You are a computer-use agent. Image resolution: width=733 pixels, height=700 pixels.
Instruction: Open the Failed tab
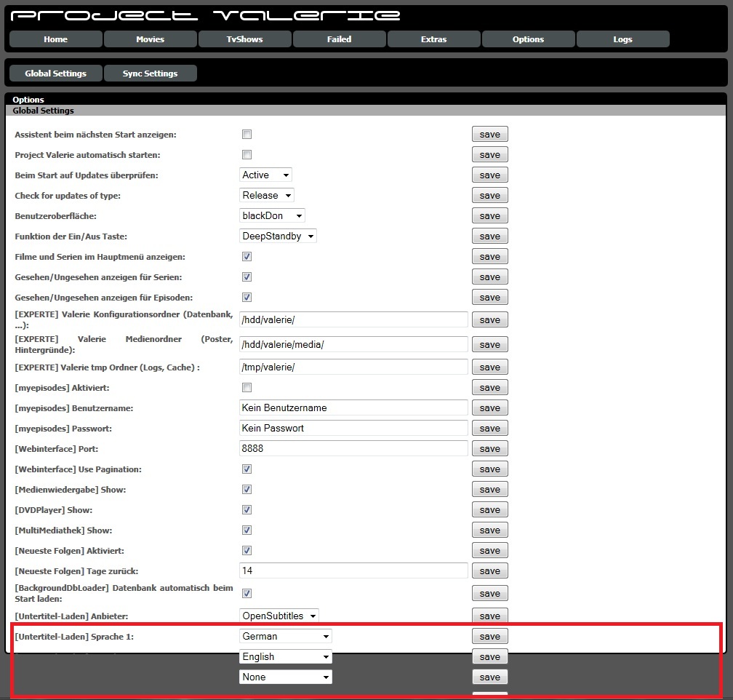pyautogui.click(x=339, y=39)
